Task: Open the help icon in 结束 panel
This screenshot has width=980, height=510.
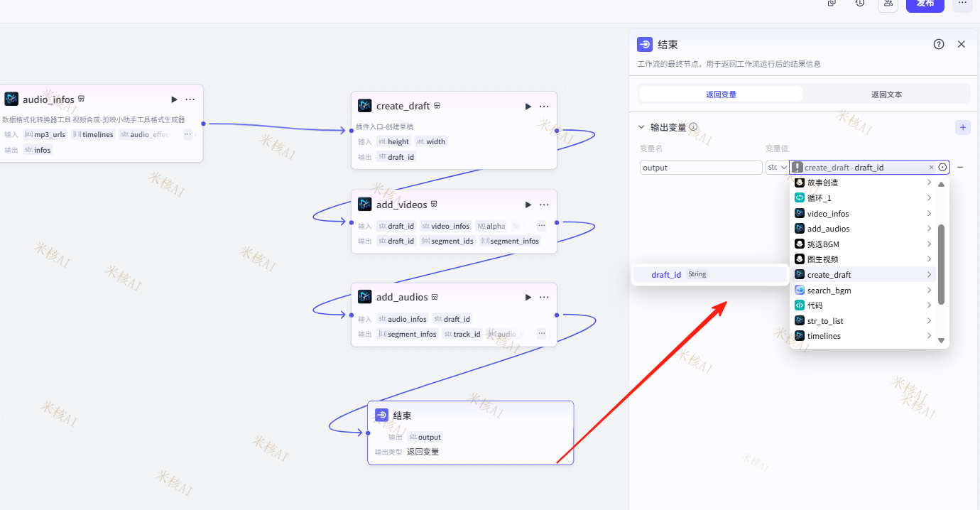Action: [939, 44]
